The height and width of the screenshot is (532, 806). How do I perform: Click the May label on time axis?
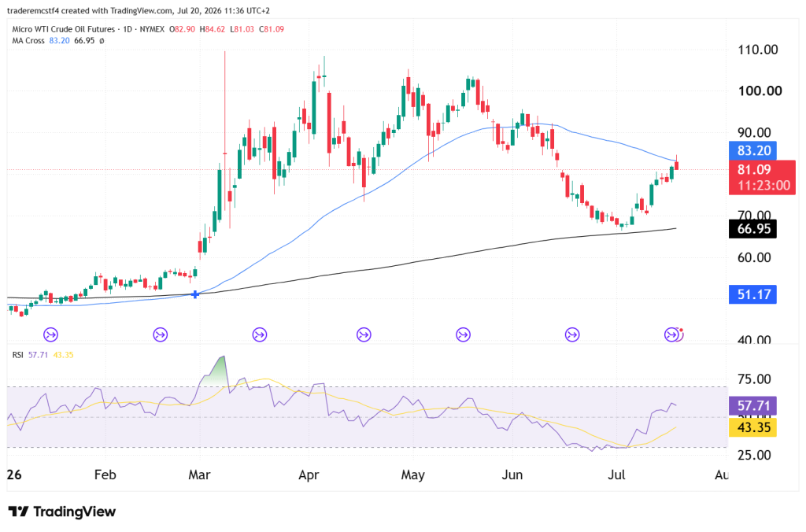click(412, 475)
